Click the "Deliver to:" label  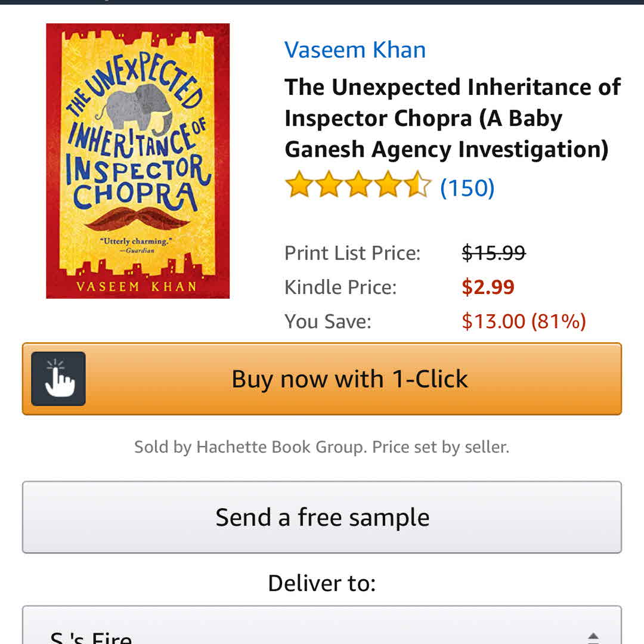point(322,583)
